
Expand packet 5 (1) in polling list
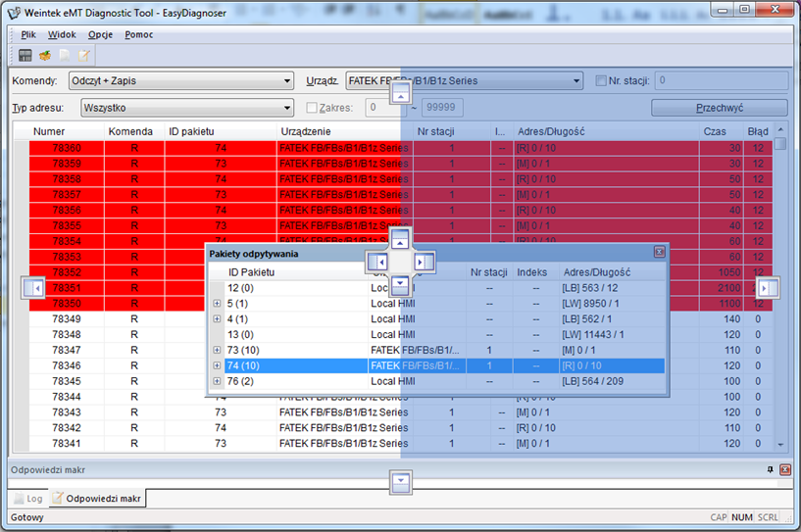217,304
